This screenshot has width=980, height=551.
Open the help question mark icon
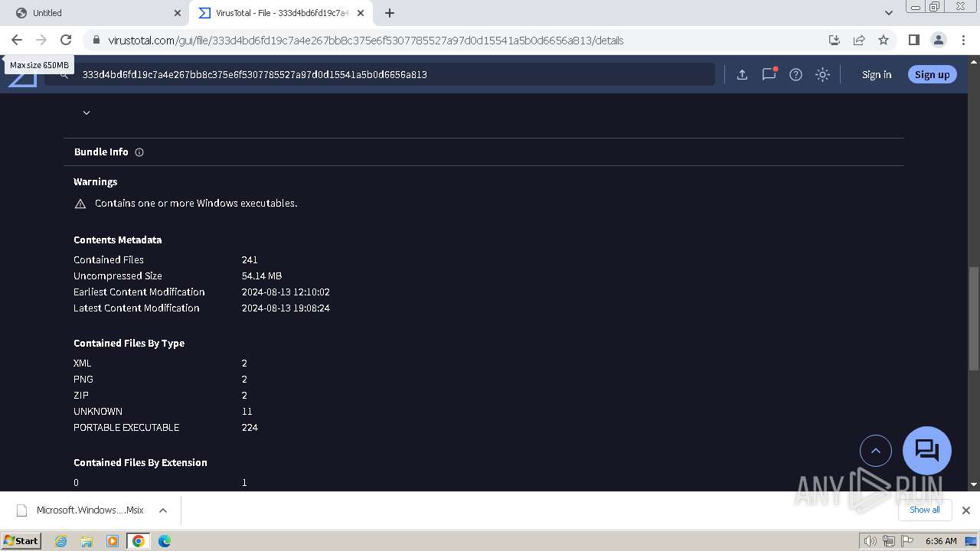click(795, 74)
